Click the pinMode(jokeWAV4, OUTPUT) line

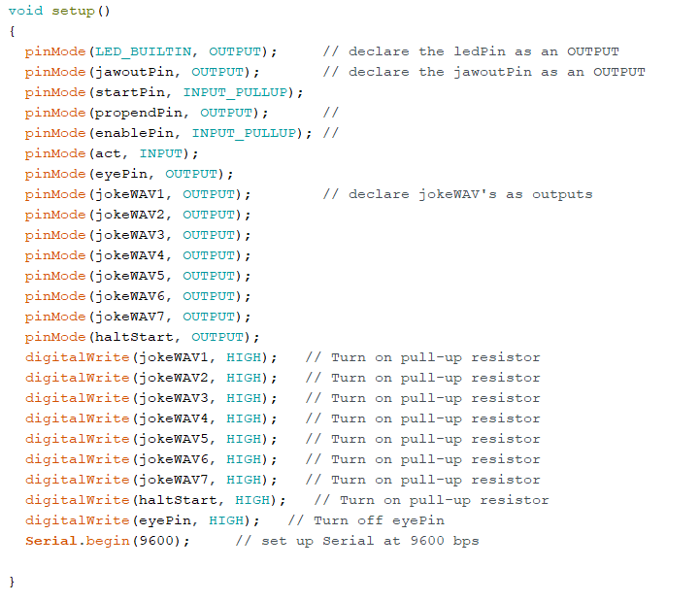138,256
